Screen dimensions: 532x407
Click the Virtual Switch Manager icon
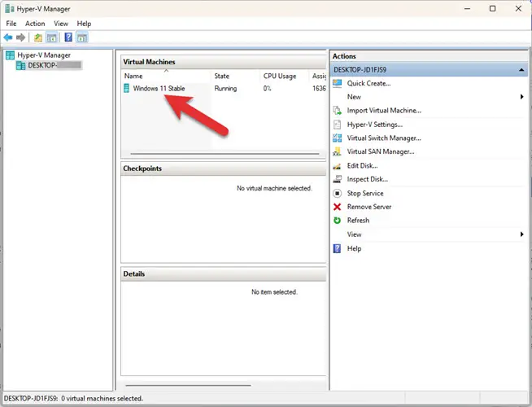[338, 138]
